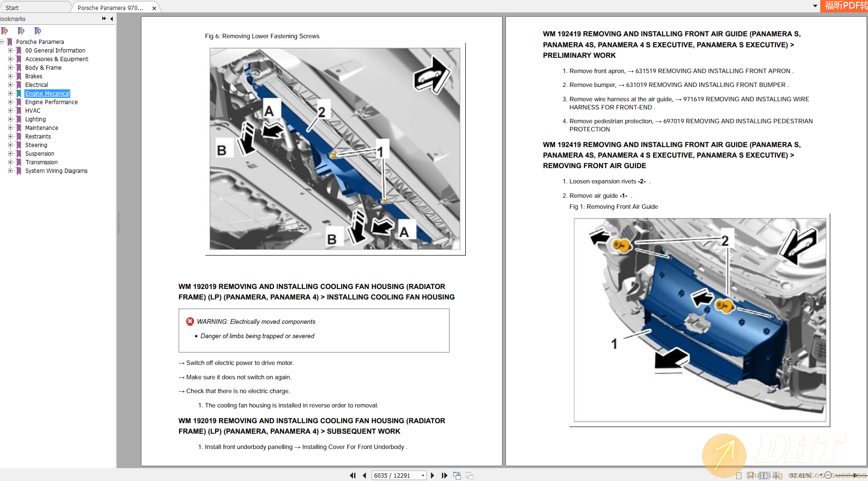Viewport: 868px width, 481px height.
Task: Select the Electrical bookmark
Action: [x=37, y=85]
